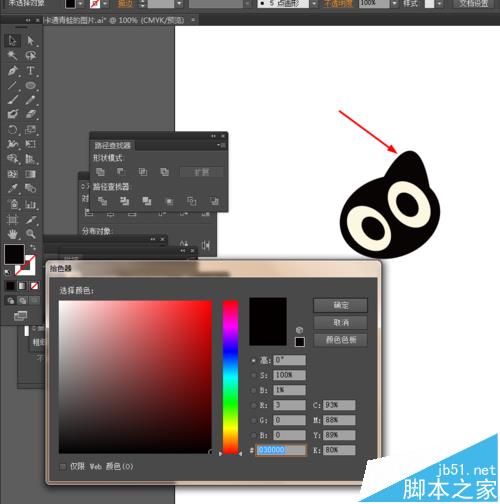Enable 仅限 Web 颜色 checkbox
The height and width of the screenshot is (504, 500).
click(x=63, y=466)
